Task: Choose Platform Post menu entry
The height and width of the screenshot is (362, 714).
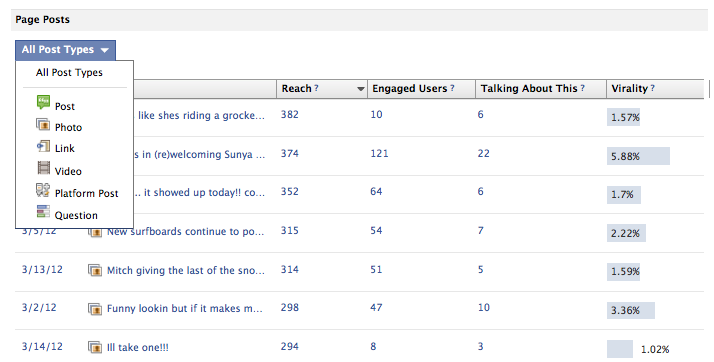Action: 87,194
